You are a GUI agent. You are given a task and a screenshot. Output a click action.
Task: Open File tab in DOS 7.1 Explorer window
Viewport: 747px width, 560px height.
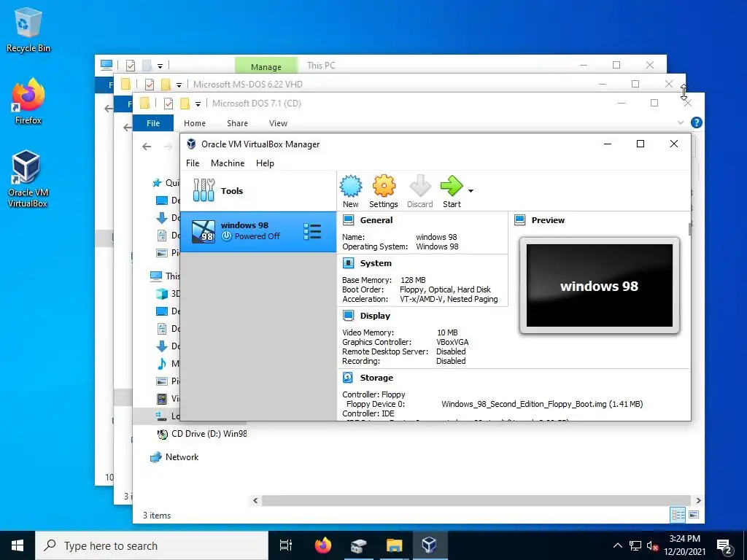click(153, 123)
